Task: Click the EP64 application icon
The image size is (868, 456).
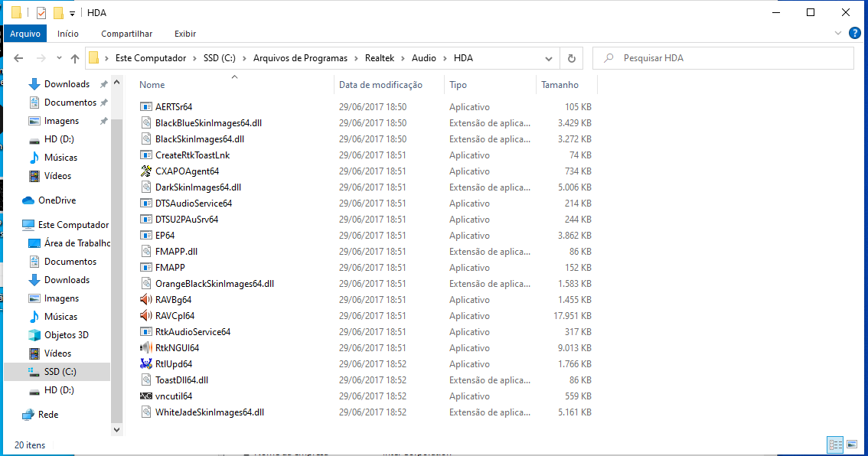Action: (145, 235)
